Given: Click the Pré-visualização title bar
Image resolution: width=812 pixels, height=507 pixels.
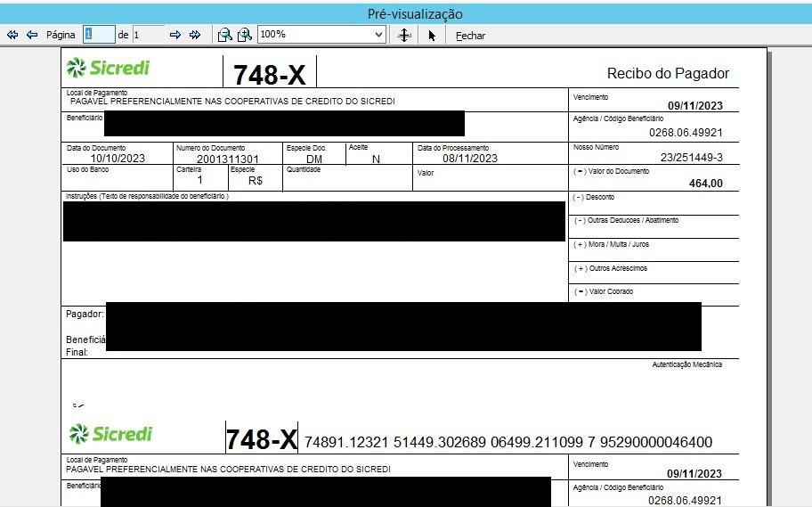Looking at the screenshot, I should (x=406, y=14).
